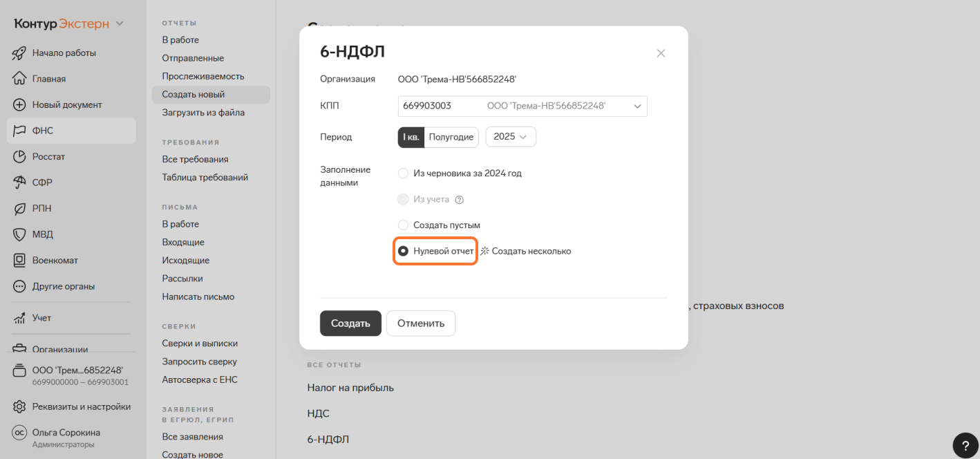Click the leaf icon next to РПН

19,209
